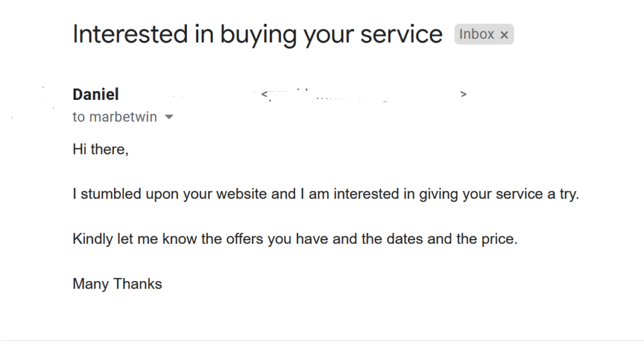Click the redacted sender email address
The image size is (644, 352).
364,94
